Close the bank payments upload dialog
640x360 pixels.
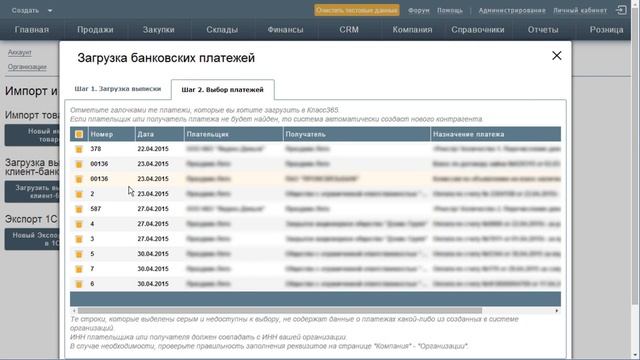click(556, 56)
